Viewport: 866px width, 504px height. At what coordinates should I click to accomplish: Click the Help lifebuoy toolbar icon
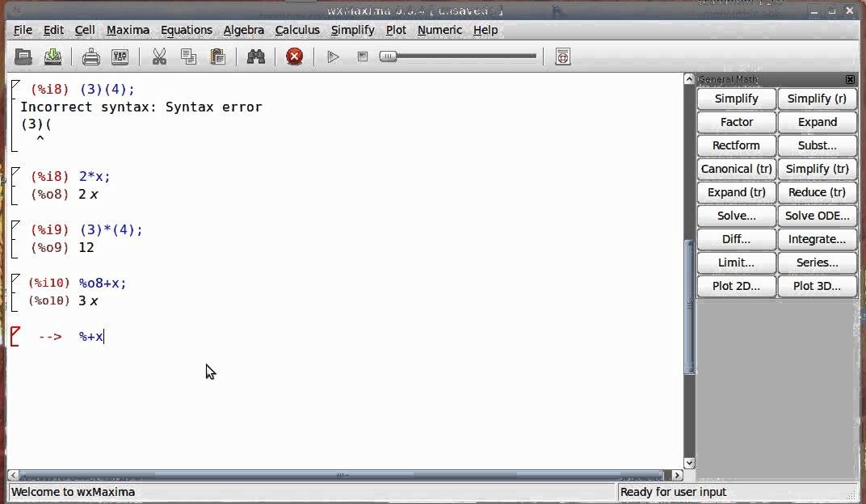563,57
